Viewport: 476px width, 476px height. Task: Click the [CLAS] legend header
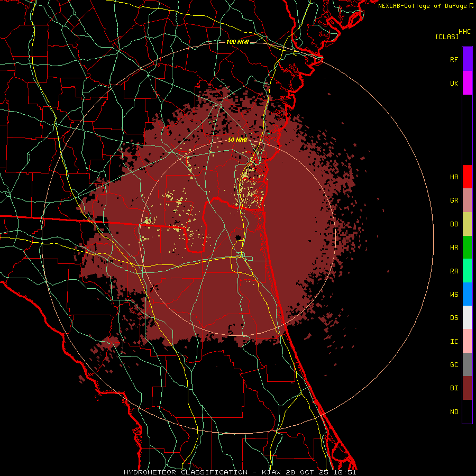tap(447, 36)
